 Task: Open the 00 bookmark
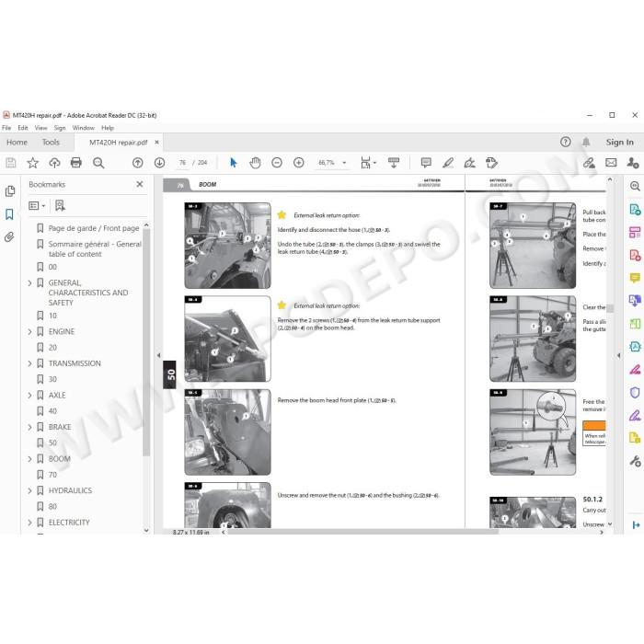coord(52,268)
